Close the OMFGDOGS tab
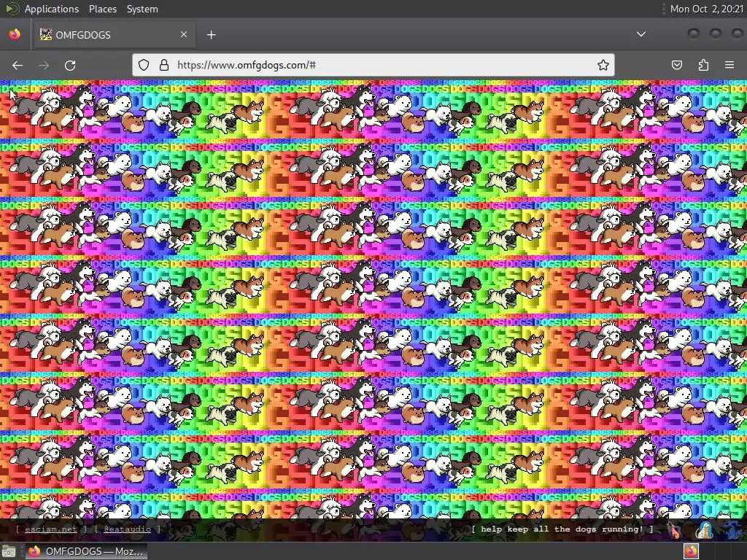Image resolution: width=747 pixels, height=560 pixels. point(184,34)
